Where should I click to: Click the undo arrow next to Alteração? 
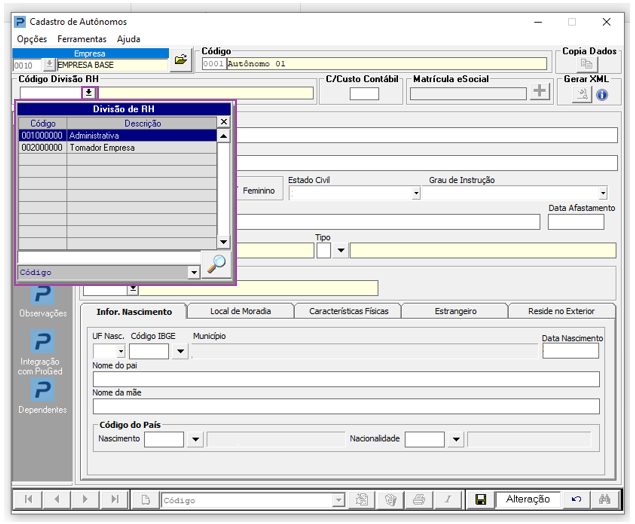tap(575, 499)
